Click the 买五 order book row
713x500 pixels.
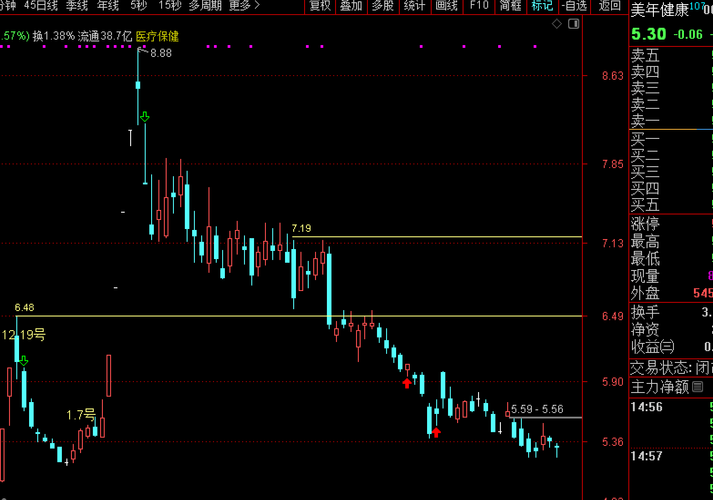[671, 205]
